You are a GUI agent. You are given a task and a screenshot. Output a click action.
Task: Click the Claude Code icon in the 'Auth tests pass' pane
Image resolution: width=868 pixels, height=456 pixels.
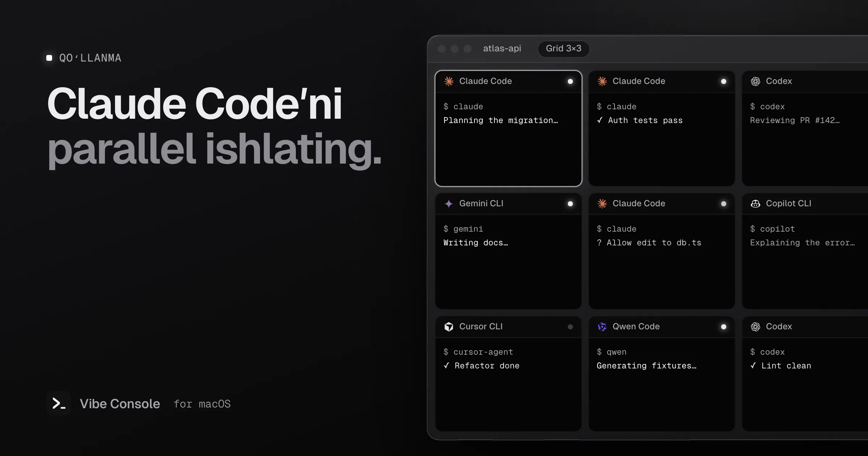pos(602,81)
